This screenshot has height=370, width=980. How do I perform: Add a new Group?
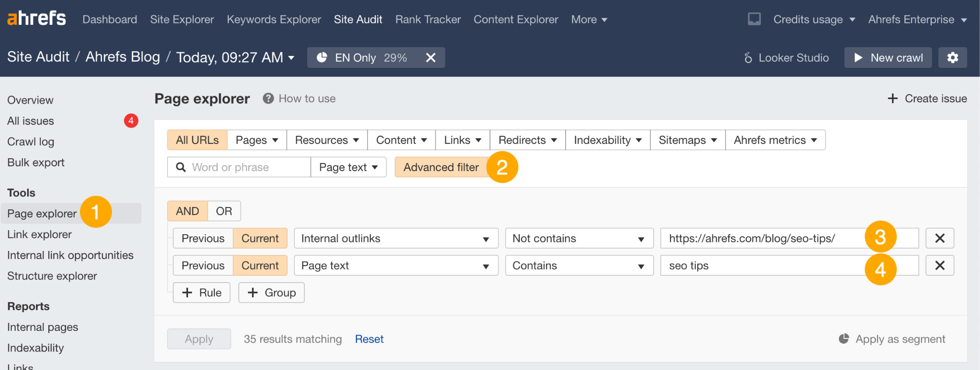[x=271, y=293]
